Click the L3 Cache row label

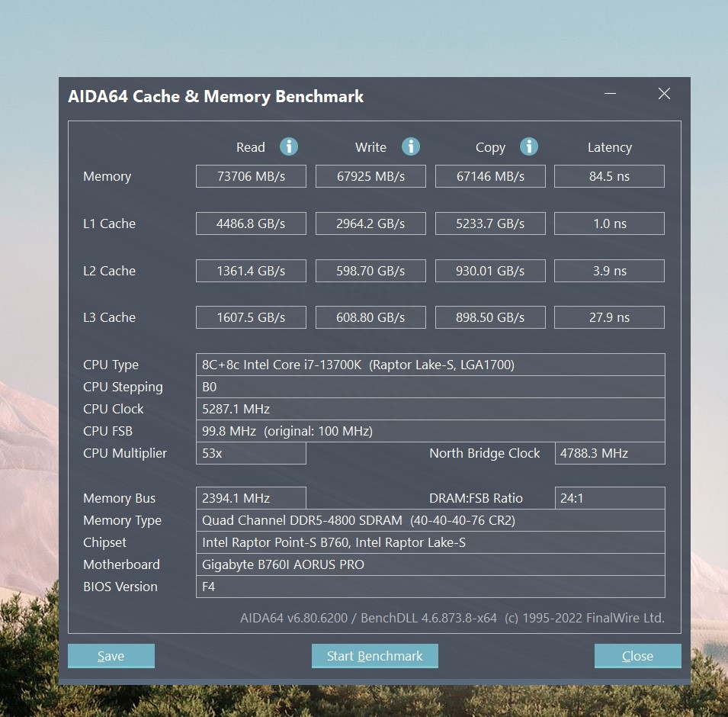click(109, 317)
